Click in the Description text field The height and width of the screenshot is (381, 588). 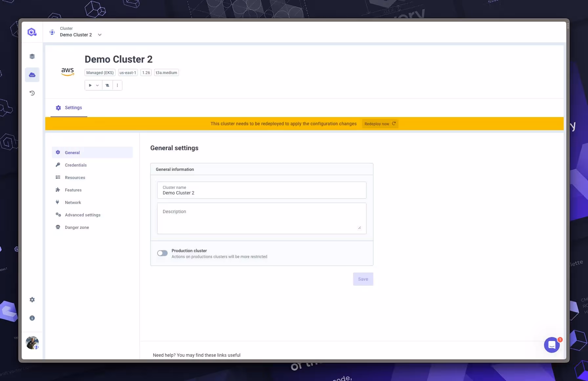[x=262, y=218]
